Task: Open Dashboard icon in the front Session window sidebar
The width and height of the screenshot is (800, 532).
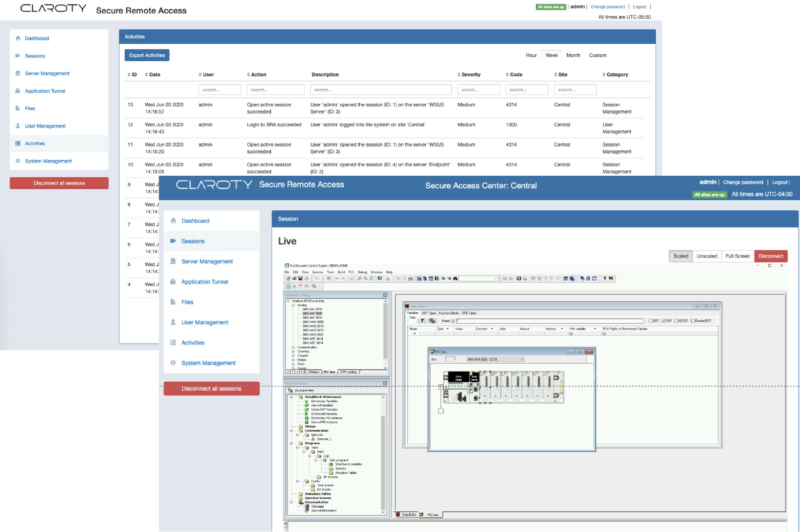Action: (x=173, y=221)
